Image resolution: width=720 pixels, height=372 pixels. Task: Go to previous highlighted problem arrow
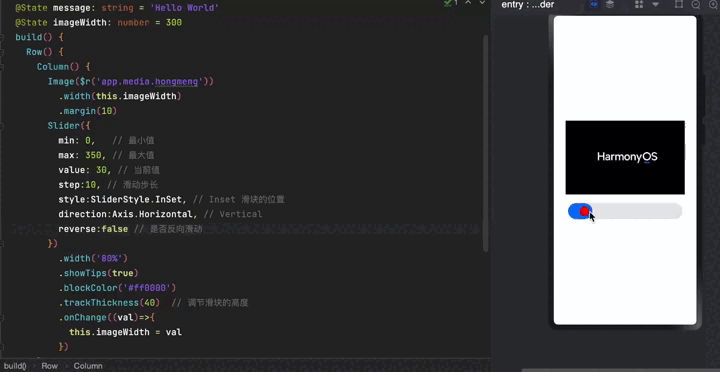point(468,3)
